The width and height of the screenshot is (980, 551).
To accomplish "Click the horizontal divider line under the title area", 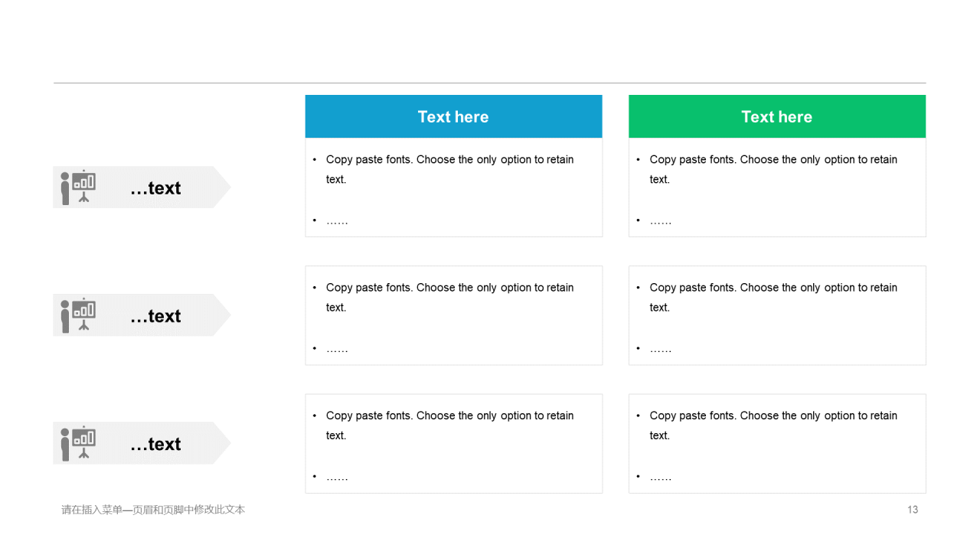I will [x=490, y=83].
